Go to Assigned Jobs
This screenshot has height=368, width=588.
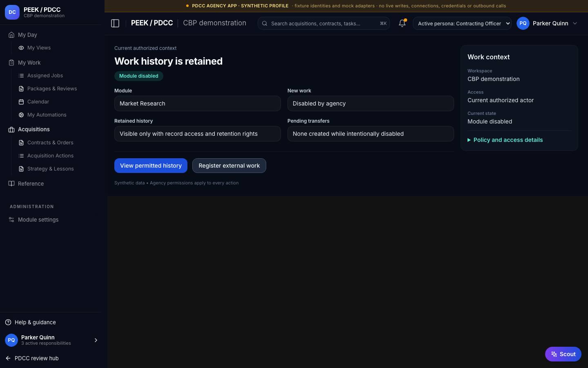coord(45,76)
